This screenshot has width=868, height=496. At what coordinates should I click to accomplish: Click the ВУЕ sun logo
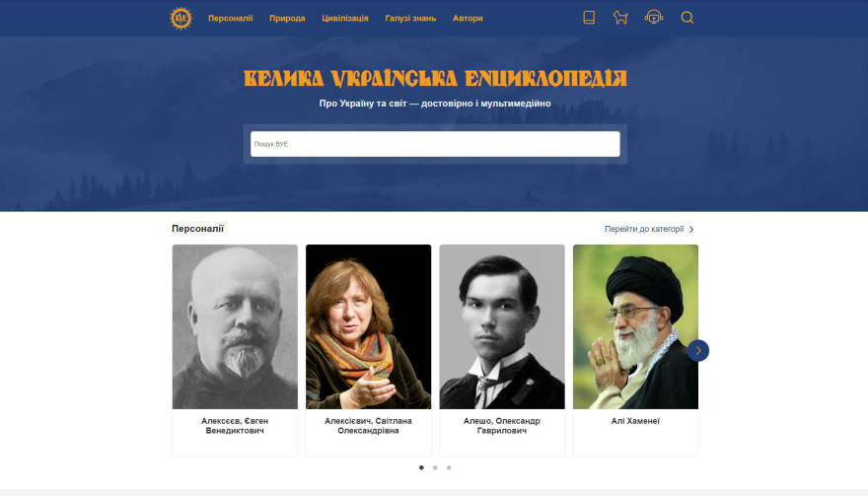[181, 19]
